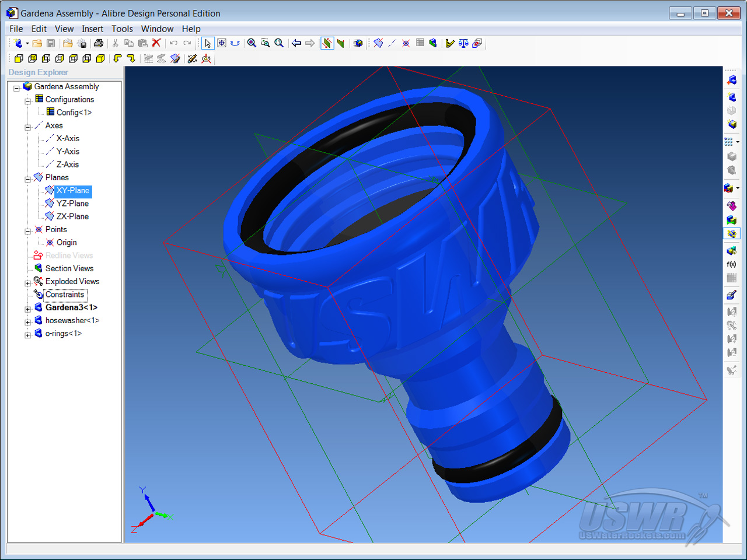This screenshot has width=747, height=560.
Task: Click the f(x) Equation Editor icon
Action: point(732,264)
